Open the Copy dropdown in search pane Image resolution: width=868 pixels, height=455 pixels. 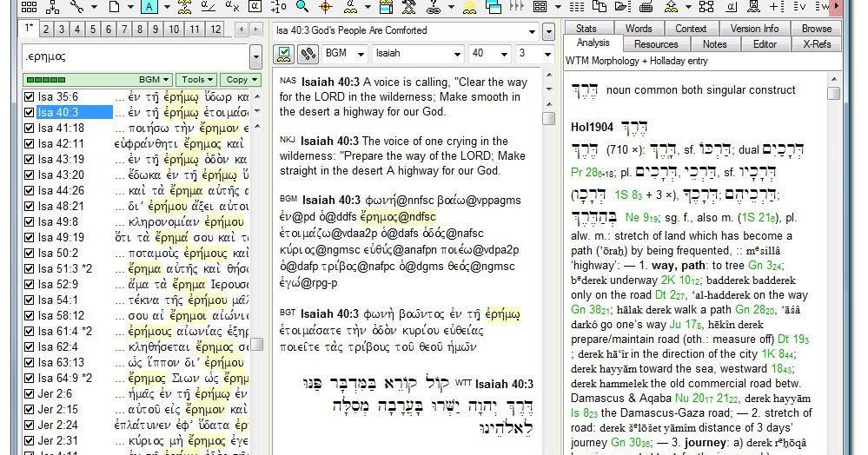click(x=241, y=80)
